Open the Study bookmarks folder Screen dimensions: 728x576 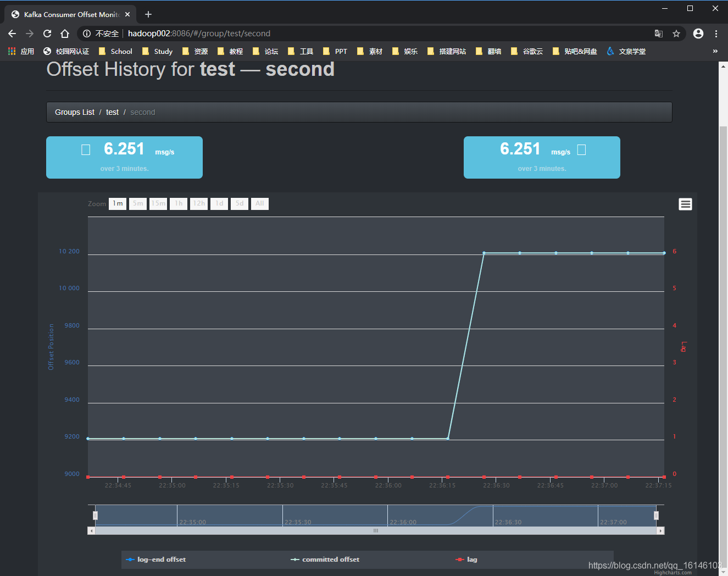tap(157, 51)
